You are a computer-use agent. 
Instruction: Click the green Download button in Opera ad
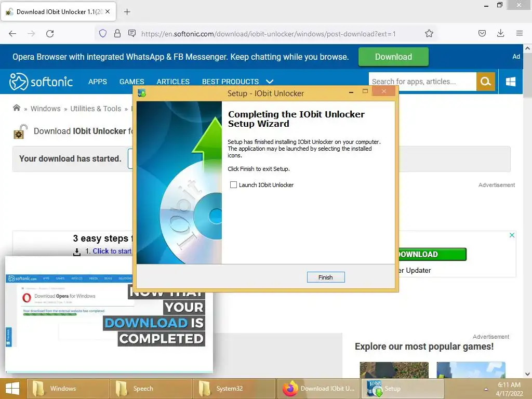(x=393, y=57)
